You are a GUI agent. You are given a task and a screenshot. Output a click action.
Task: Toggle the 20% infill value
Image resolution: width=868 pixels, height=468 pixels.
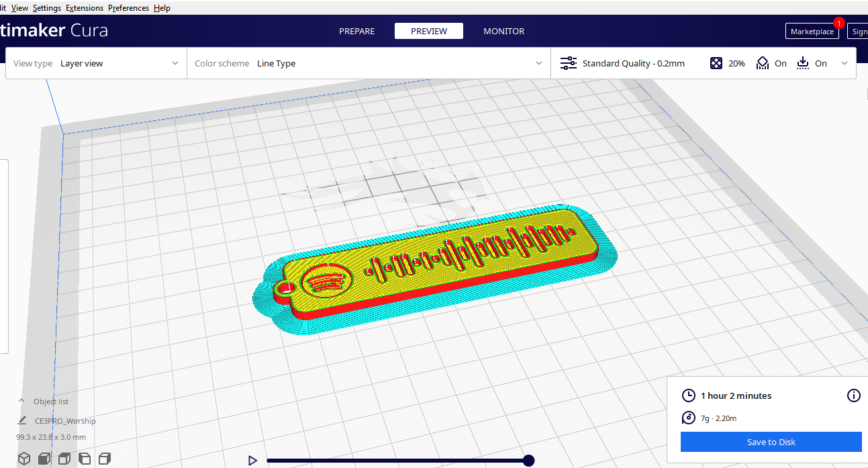[x=736, y=62]
